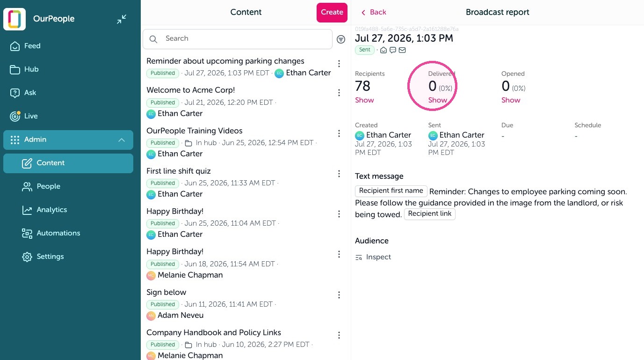Go Back from the Broadcast report
Image resolution: width=644 pixels, height=360 pixels.
pyautogui.click(x=373, y=12)
